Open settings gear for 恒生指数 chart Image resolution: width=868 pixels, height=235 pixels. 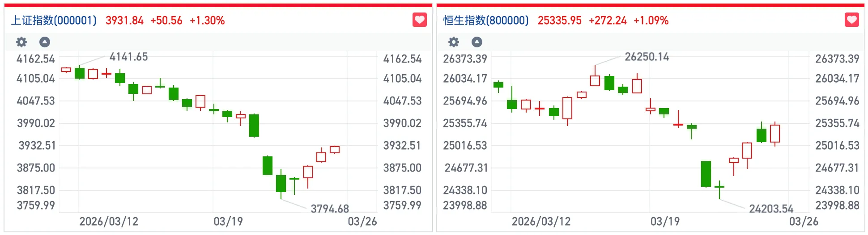click(454, 42)
